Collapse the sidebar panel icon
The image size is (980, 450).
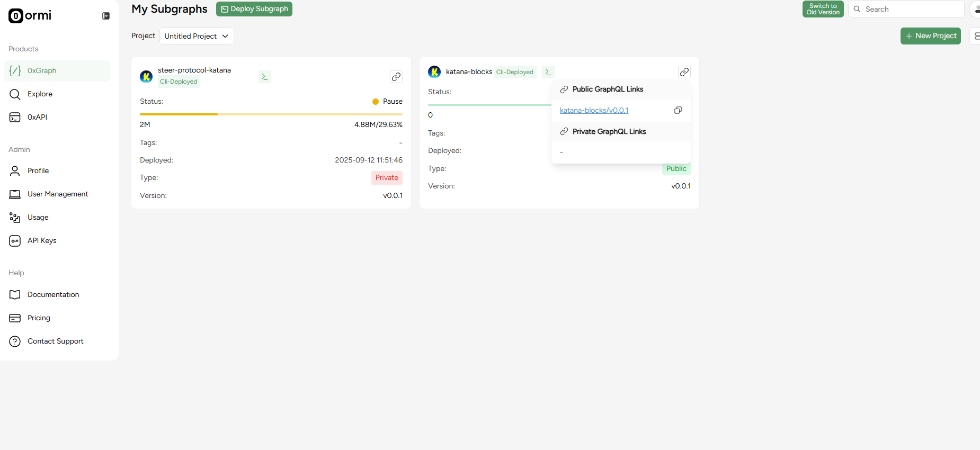pyautogui.click(x=106, y=16)
